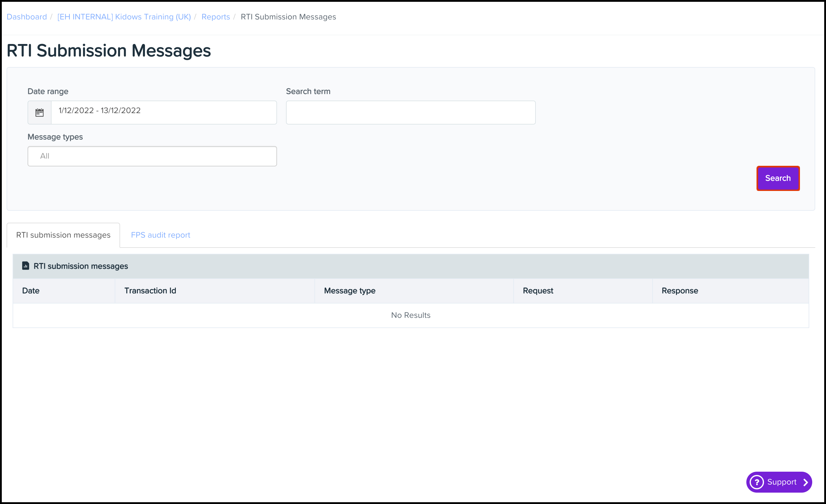
Task: Click the Request column header
Action: coord(538,291)
